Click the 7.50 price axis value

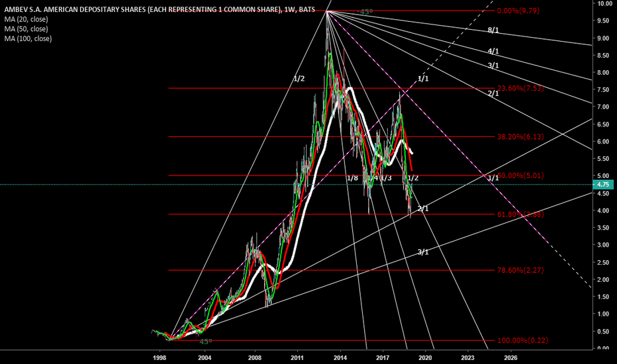point(604,90)
